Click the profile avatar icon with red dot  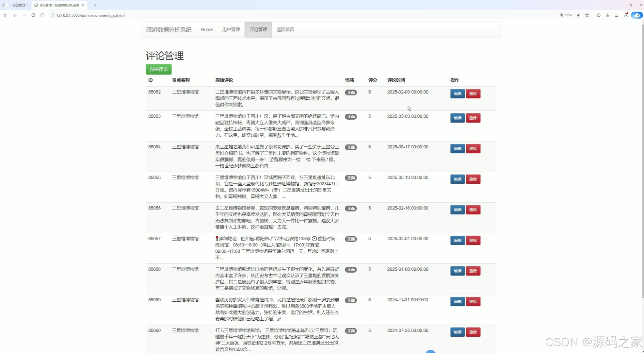pos(626,15)
